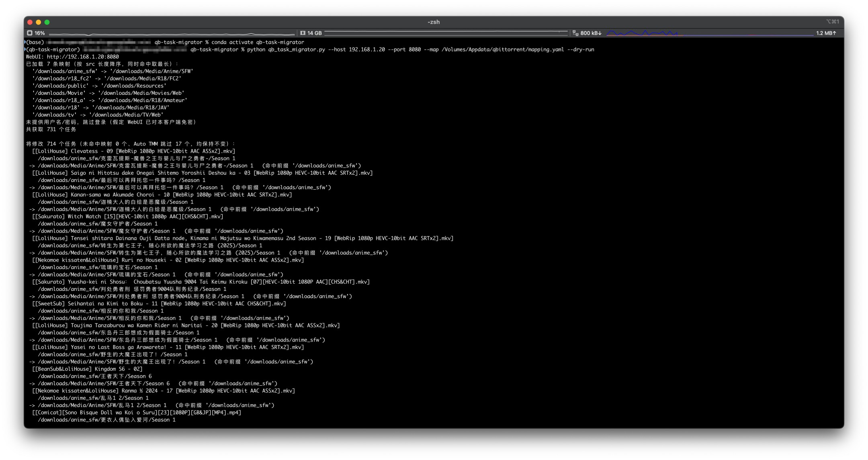Click the '1.2 MB↑' upload rate
This screenshot has width=868, height=460.
tap(826, 33)
